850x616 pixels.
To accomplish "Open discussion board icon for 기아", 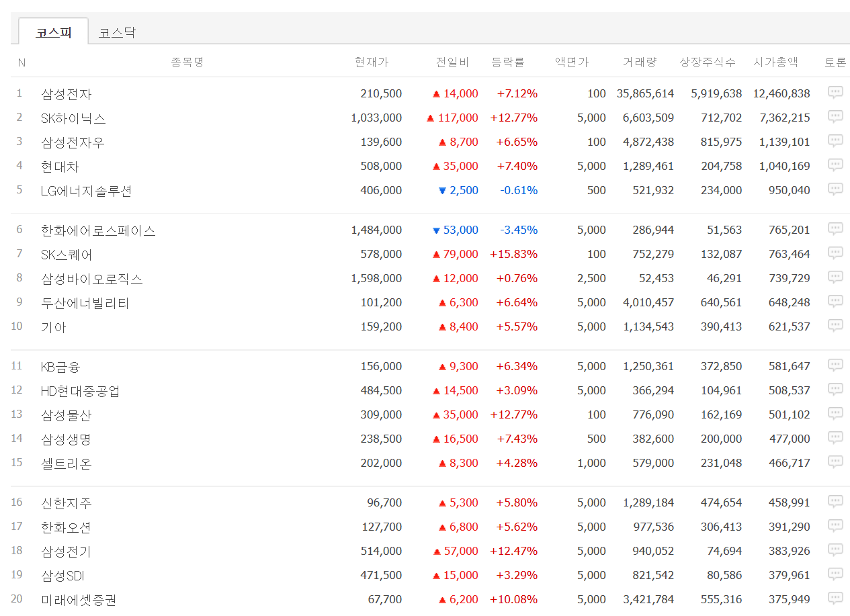I will [x=835, y=326].
